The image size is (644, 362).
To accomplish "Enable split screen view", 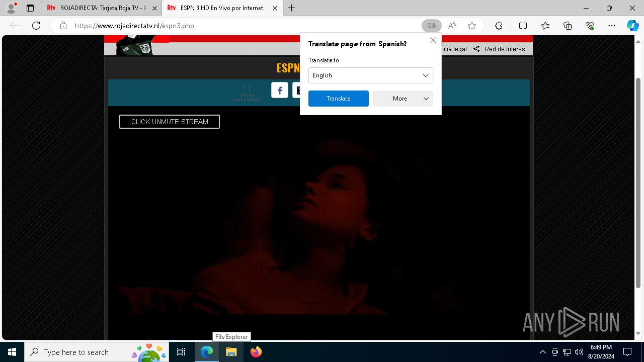I will pos(523,26).
